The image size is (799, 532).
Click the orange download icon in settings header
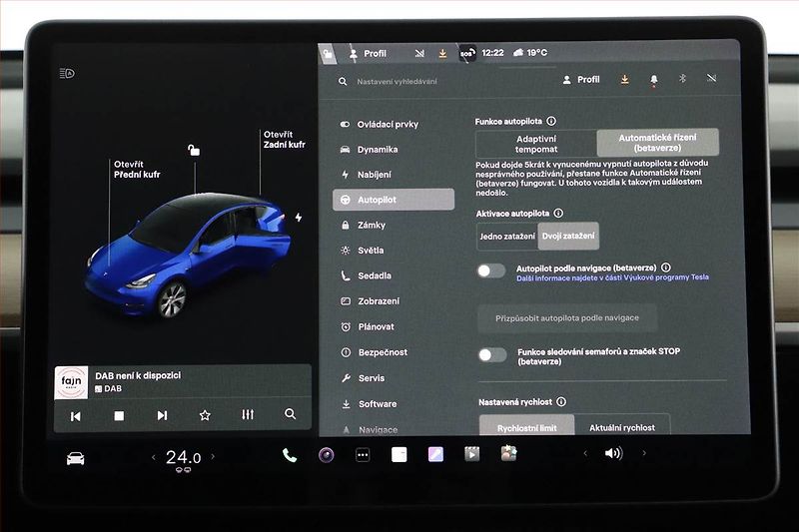pyautogui.click(x=625, y=80)
